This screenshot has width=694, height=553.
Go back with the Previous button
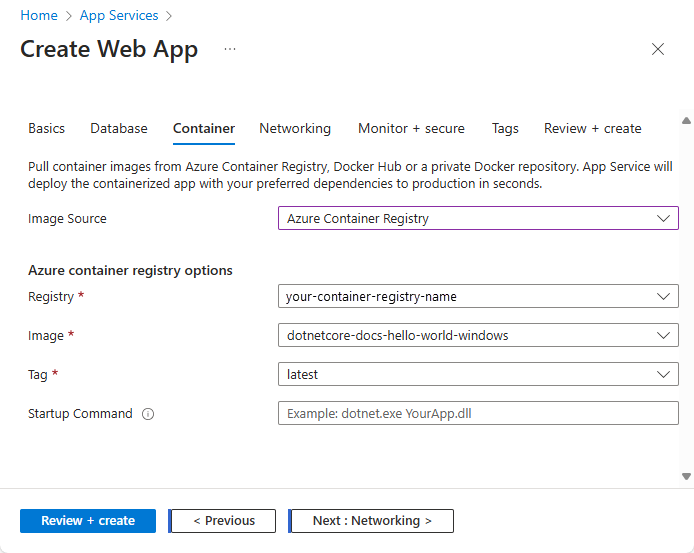(x=224, y=521)
